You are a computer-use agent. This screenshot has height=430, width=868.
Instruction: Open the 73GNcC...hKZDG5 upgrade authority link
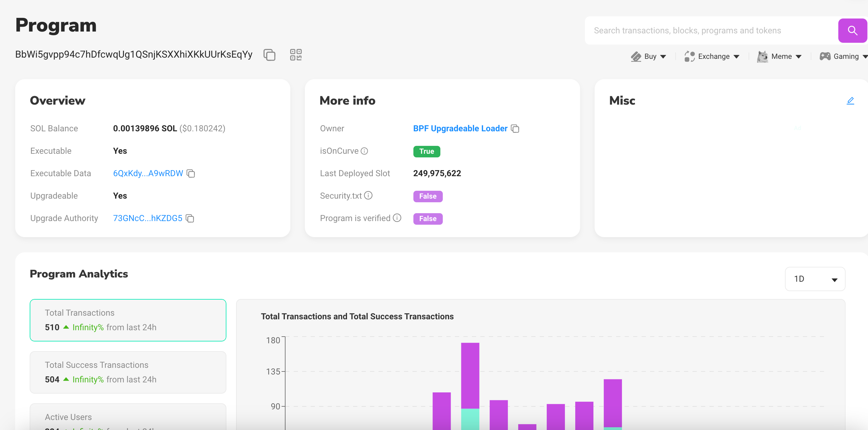(148, 218)
